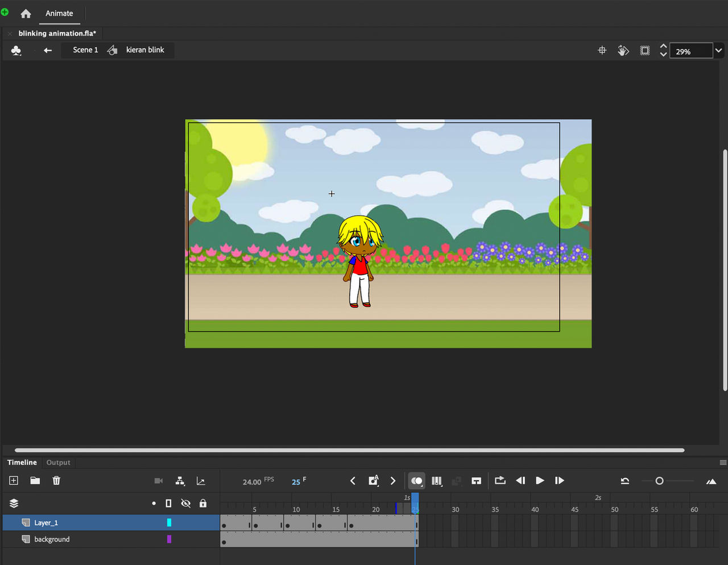Click the create tween icon
The height and width of the screenshot is (565, 728).
457,481
